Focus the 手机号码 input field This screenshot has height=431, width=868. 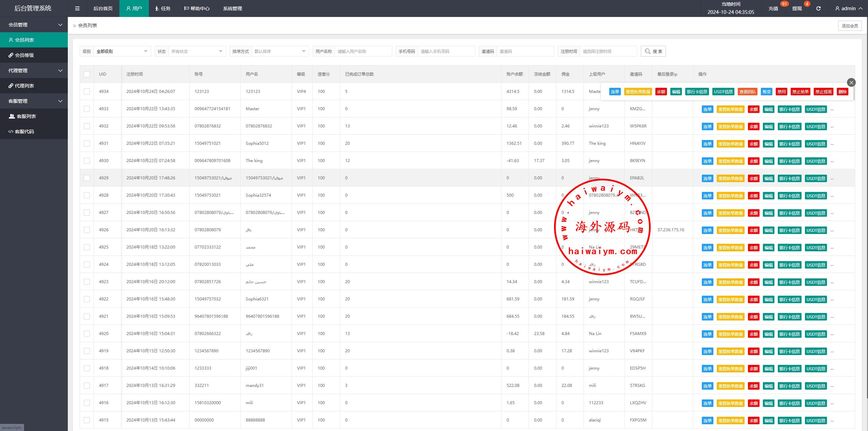coord(446,51)
